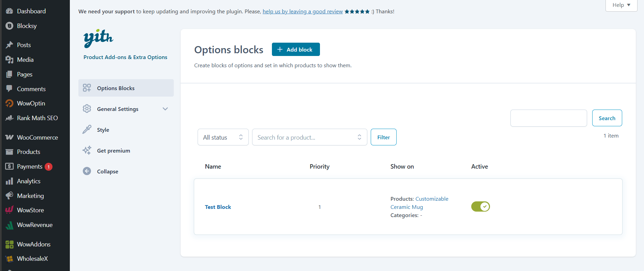Click the Search button
Viewport: 644px width, 271px height.
click(x=607, y=118)
